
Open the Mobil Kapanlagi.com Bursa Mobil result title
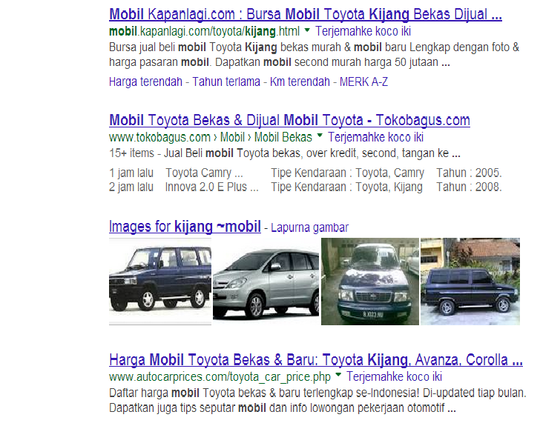[305, 14]
